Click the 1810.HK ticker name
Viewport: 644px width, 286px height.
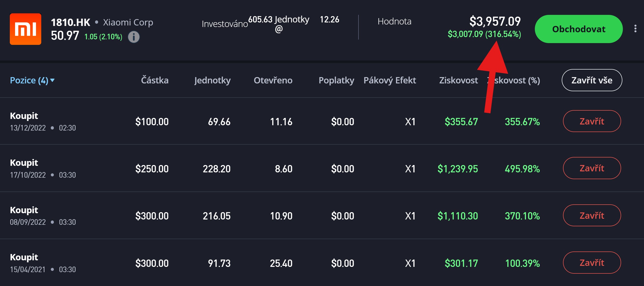pos(70,22)
